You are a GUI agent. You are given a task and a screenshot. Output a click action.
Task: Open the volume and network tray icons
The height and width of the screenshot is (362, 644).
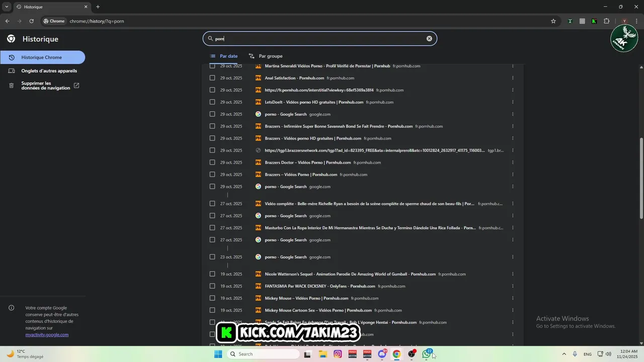pyautogui.click(x=604, y=354)
